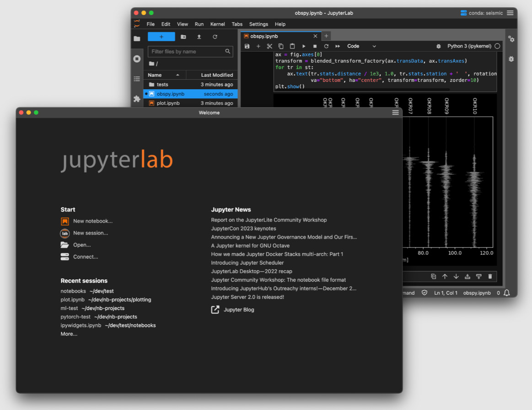The width and height of the screenshot is (532, 410).
Task: Open notifications bell in status bar
Action: [x=506, y=293]
